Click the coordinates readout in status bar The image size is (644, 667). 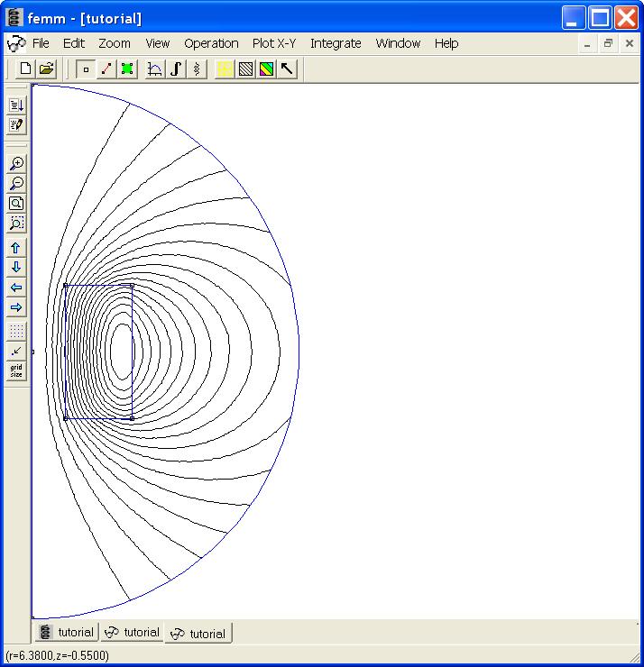[58, 655]
